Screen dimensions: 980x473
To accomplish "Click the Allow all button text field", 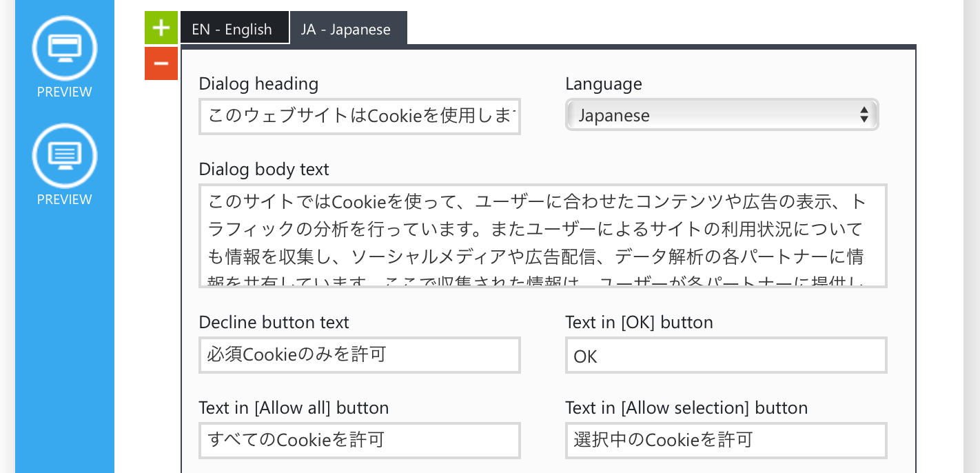I will coord(360,440).
